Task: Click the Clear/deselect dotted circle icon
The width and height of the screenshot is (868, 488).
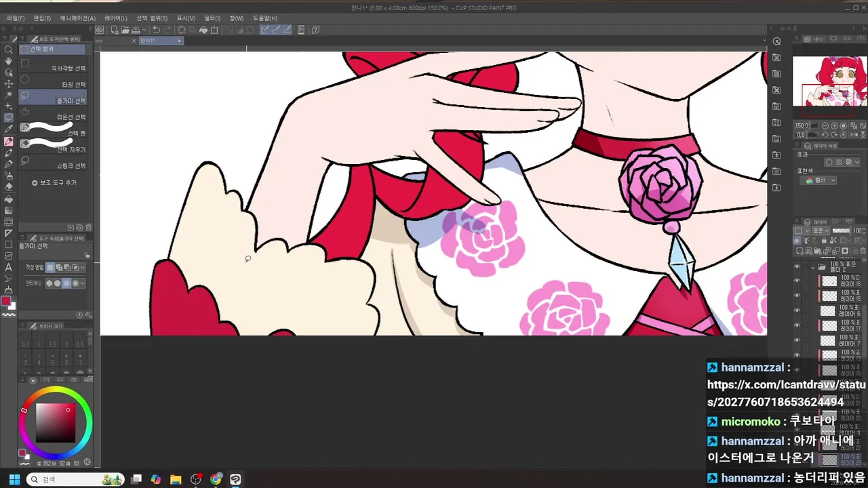Action: [182, 30]
